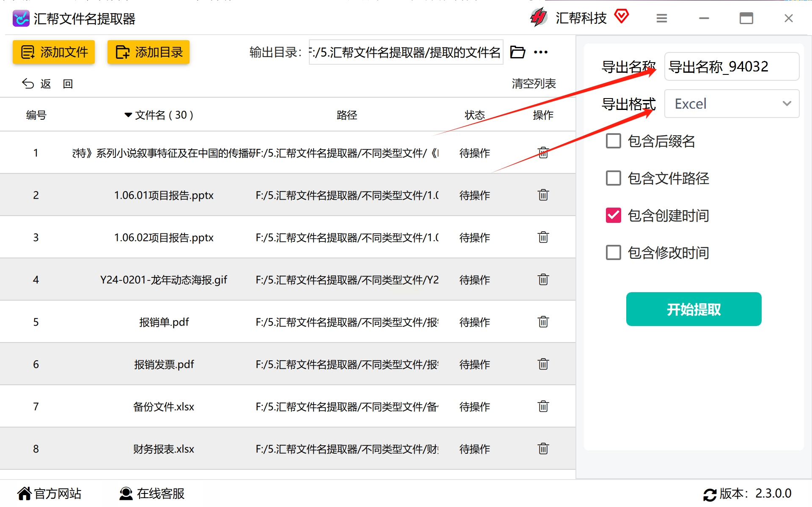
Task: Click the 编号 column header
Action: click(x=36, y=115)
